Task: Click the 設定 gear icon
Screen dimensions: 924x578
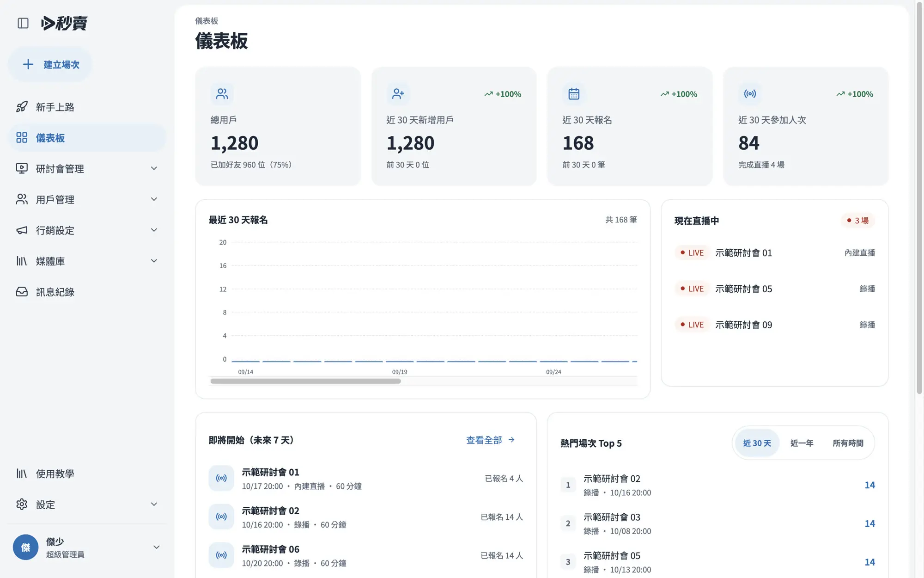Action: pyautogui.click(x=22, y=504)
